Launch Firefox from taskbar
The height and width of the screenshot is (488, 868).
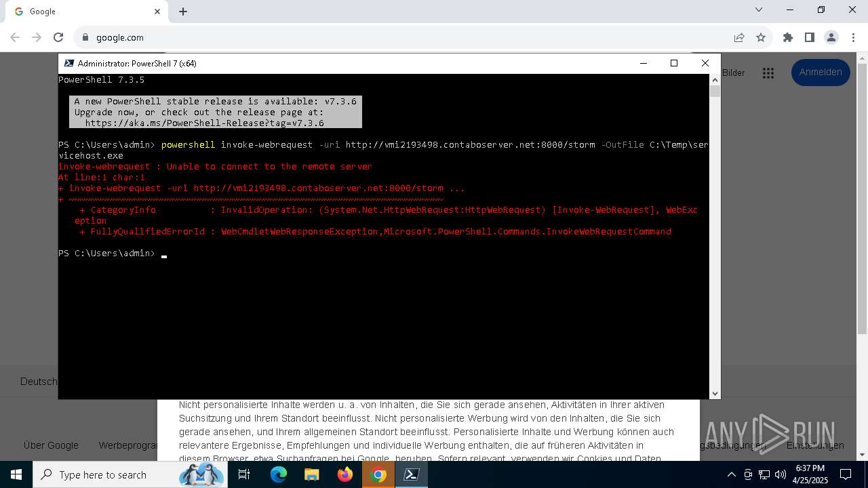[x=345, y=474]
